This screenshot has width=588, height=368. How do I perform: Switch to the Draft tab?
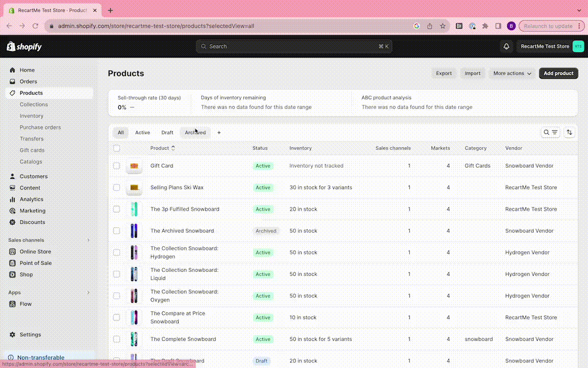click(x=167, y=133)
